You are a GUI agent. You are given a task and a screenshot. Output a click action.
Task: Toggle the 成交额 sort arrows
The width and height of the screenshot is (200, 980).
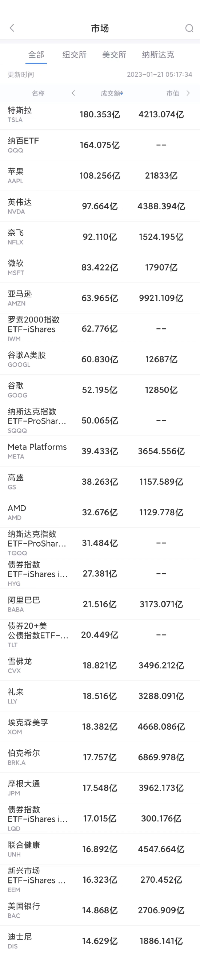pyautogui.click(x=122, y=93)
